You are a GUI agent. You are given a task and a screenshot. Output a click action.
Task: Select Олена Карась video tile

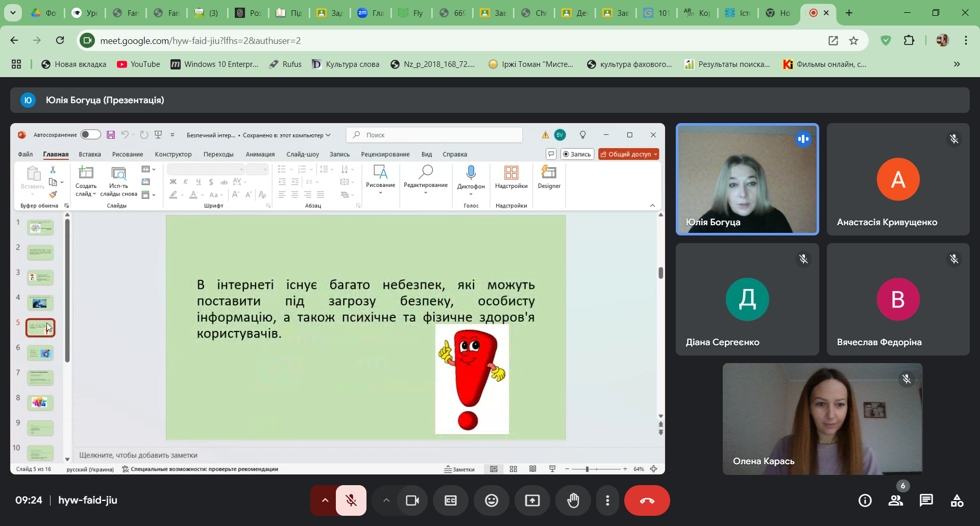pyautogui.click(x=822, y=419)
